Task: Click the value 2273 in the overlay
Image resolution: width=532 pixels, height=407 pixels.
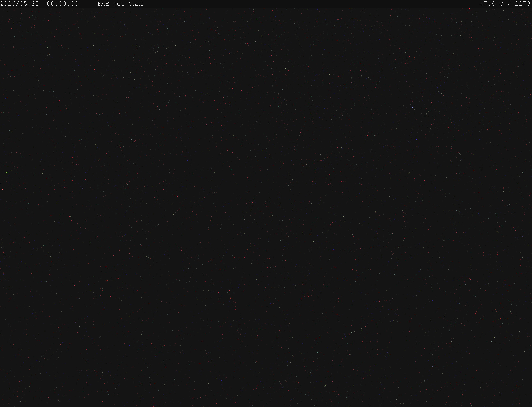Action: [x=523, y=4]
